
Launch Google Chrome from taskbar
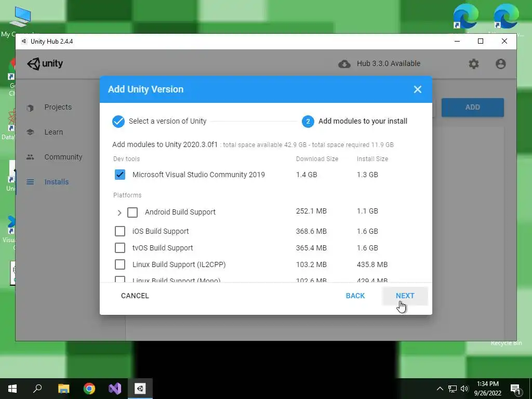89,389
